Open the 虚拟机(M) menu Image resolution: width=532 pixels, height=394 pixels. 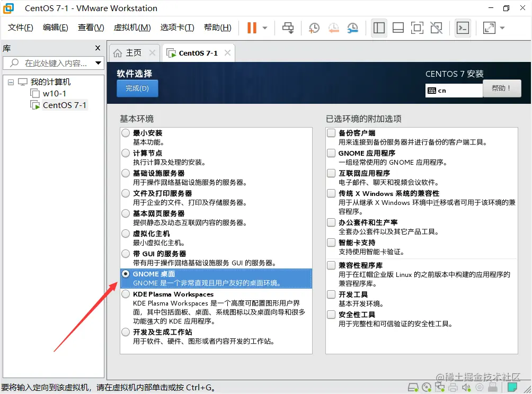tap(132, 28)
